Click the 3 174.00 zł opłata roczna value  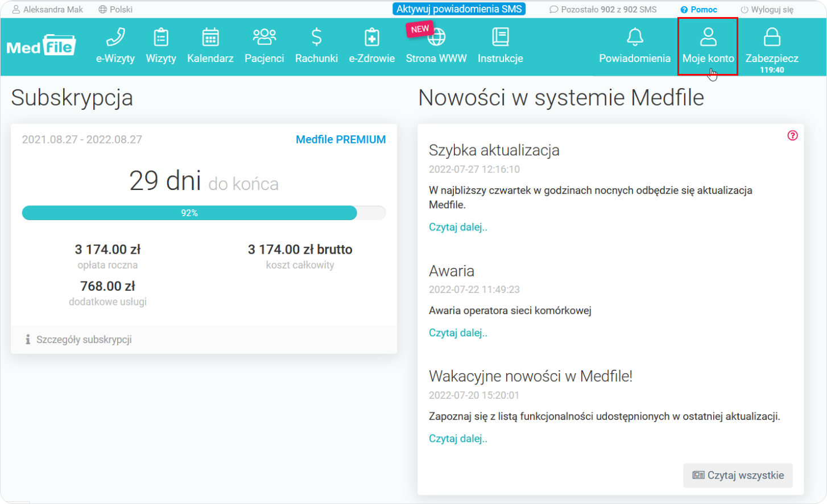107,250
